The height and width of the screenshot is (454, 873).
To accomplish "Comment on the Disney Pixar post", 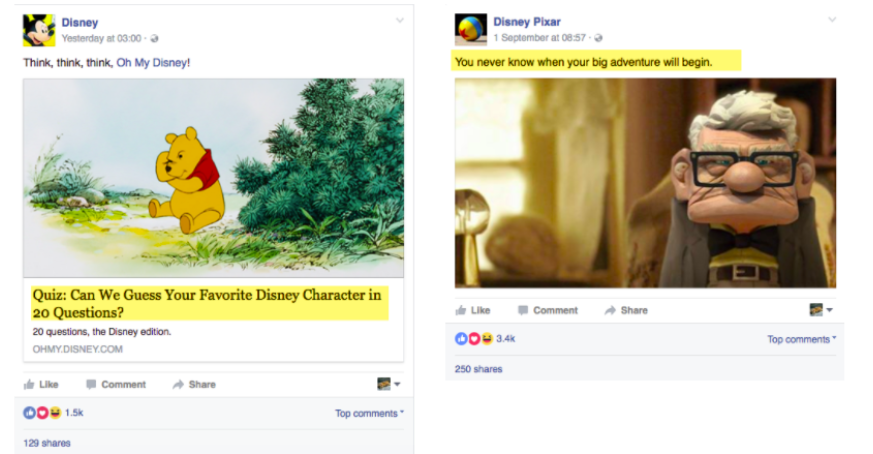I will click(548, 310).
